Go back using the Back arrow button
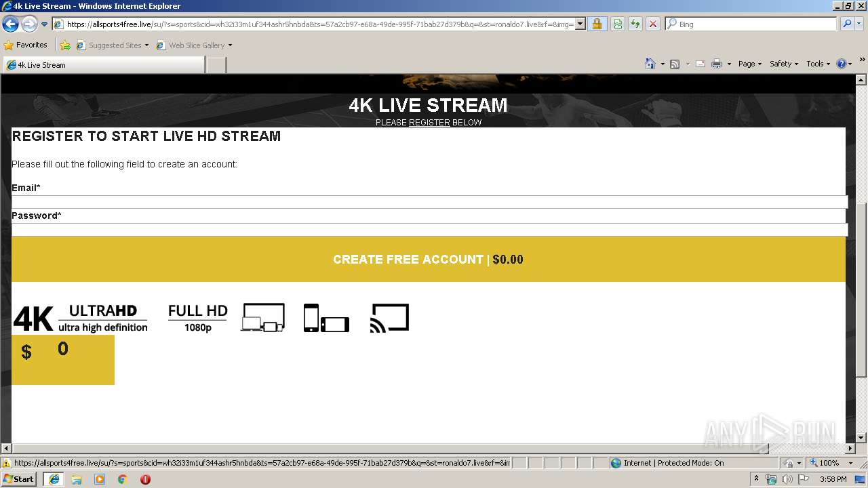The width and height of the screenshot is (868, 488). coord(10,24)
